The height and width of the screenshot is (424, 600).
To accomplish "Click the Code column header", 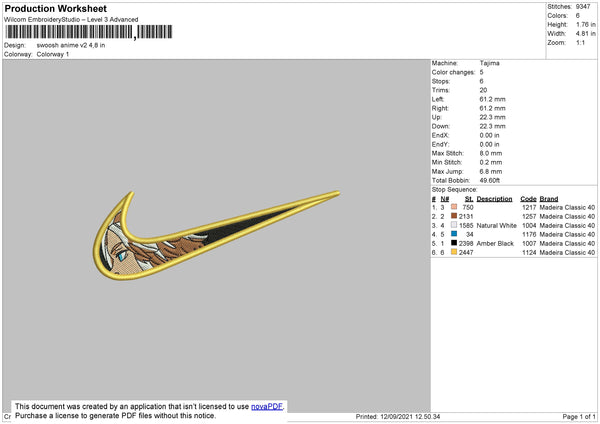I will coord(528,199).
